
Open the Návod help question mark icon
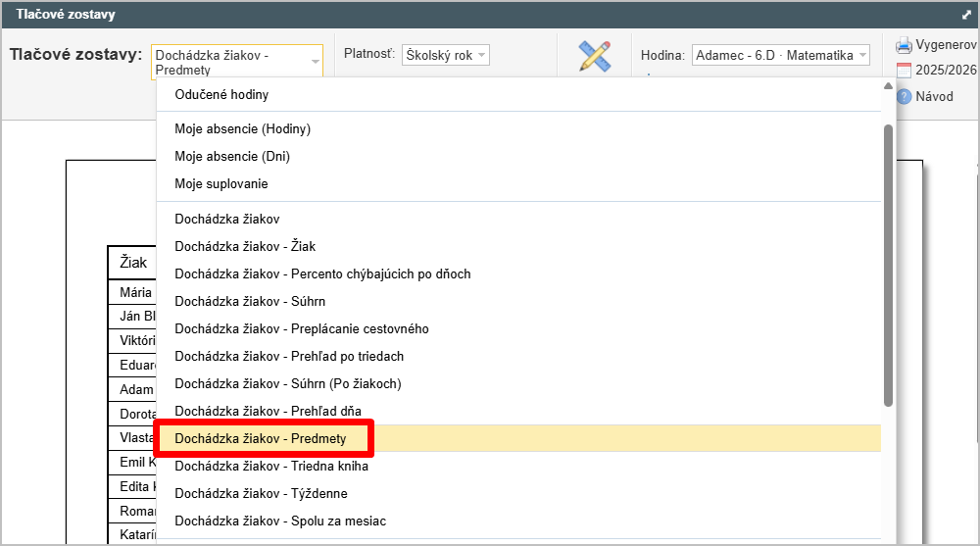pos(904,96)
